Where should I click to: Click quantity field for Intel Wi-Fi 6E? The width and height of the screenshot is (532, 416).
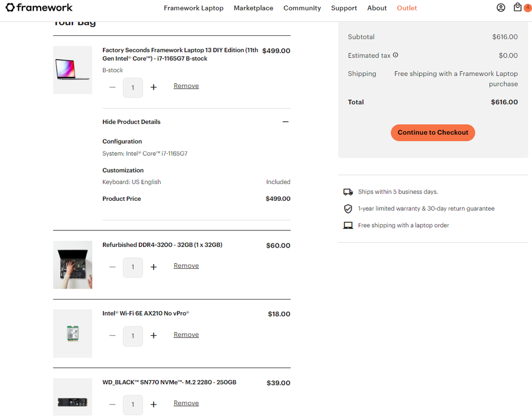[x=133, y=336]
